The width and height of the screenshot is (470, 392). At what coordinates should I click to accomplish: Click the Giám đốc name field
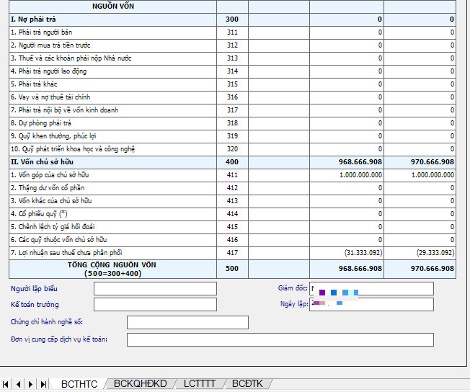(372, 289)
